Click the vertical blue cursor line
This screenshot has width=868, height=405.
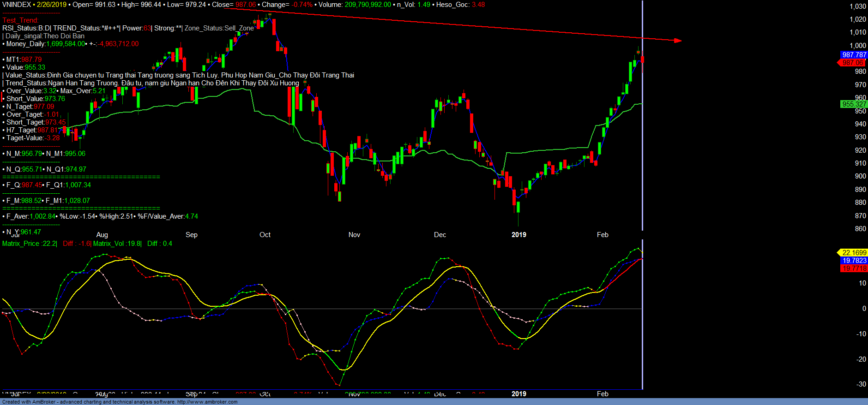(x=642, y=138)
